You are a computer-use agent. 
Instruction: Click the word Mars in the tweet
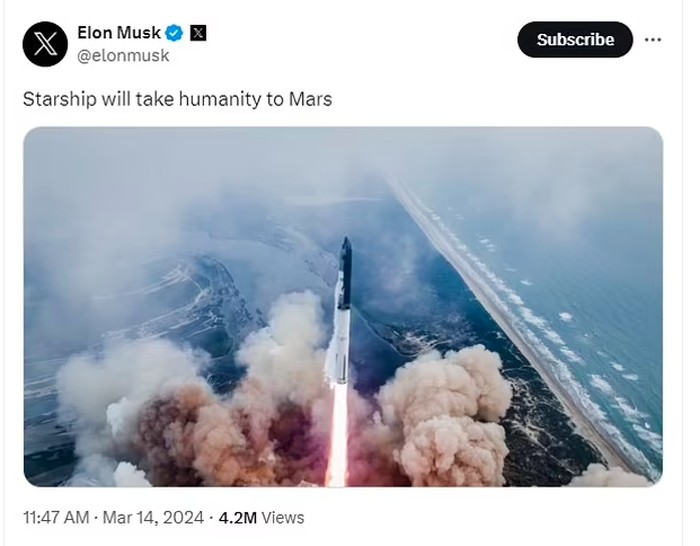click(x=311, y=100)
